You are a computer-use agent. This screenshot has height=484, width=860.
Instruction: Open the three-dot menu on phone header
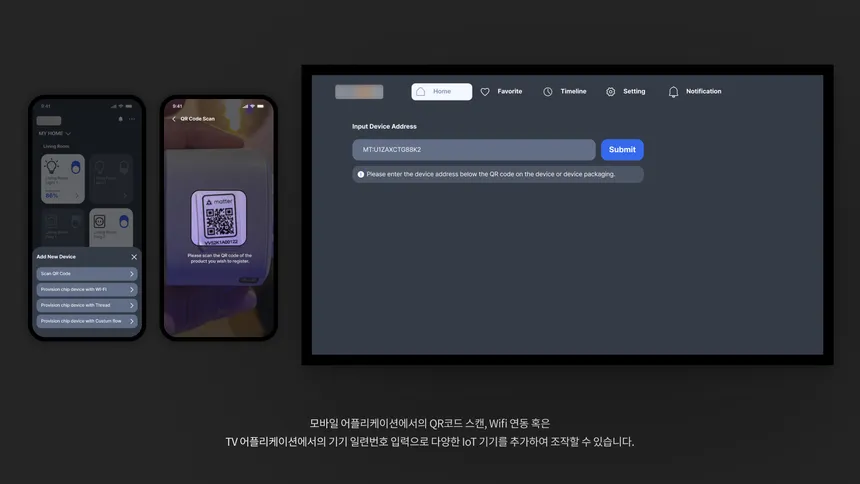132,119
